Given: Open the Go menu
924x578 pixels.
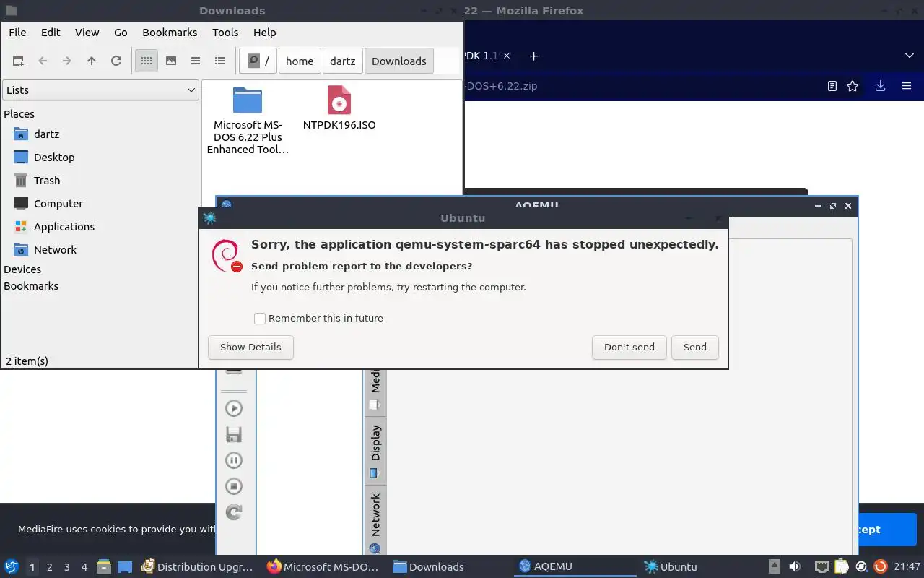Looking at the screenshot, I should coord(121,33).
